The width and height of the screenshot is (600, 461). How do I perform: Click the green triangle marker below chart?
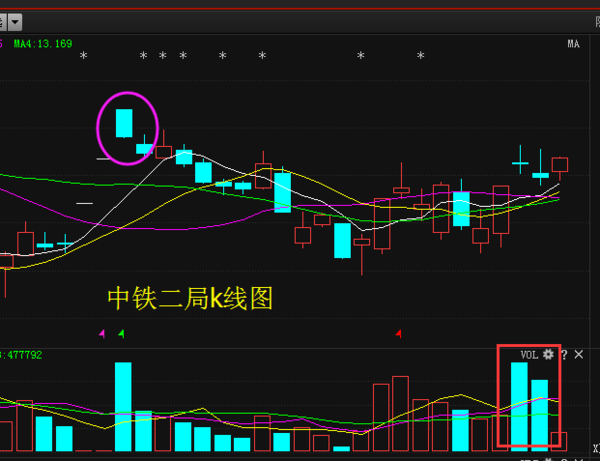click(122, 334)
